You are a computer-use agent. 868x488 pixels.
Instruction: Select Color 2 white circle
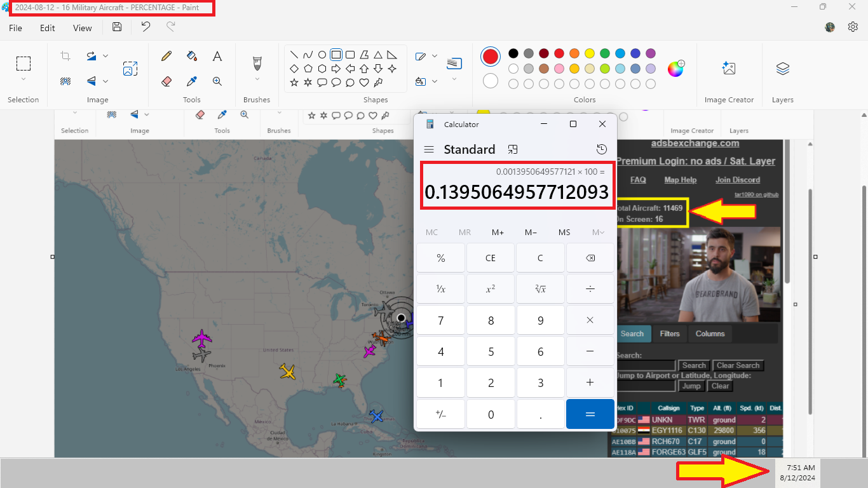click(491, 81)
